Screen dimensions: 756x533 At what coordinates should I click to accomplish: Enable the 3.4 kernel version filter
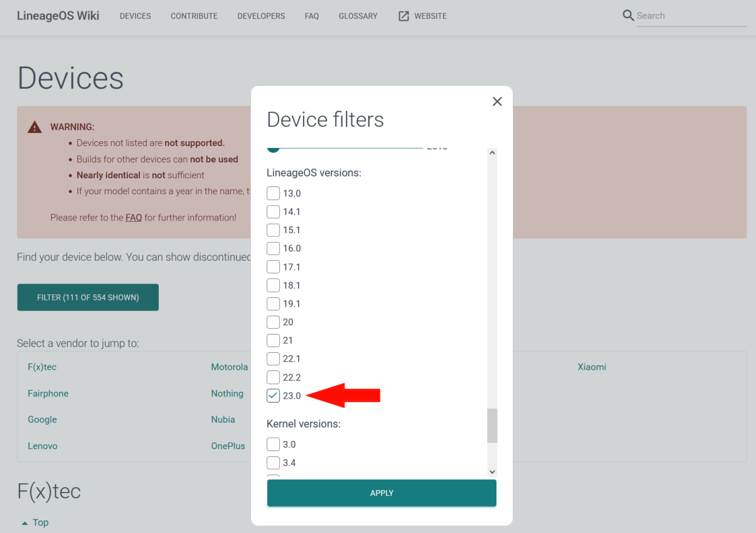pyautogui.click(x=273, y=462)
